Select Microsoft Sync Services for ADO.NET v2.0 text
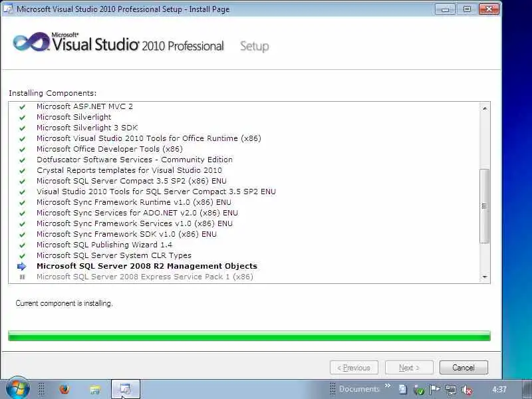The height and width of the screenshot is (399, 532). tap(137, 213)
